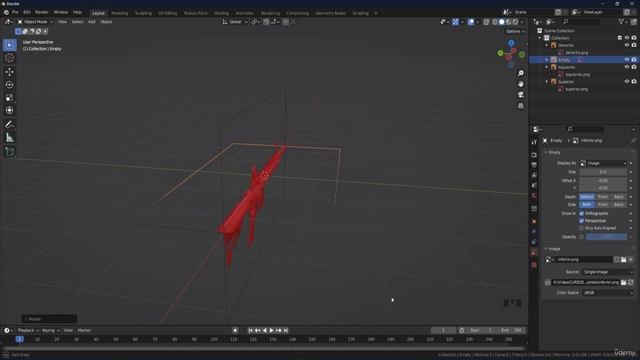Unlink inferior.png with the X icon
The height and width of the screenshot is (360, 640).
tap(631, 260)
